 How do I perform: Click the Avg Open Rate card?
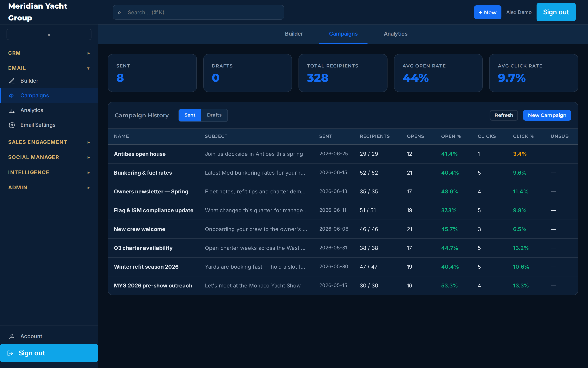coord(438,73)
